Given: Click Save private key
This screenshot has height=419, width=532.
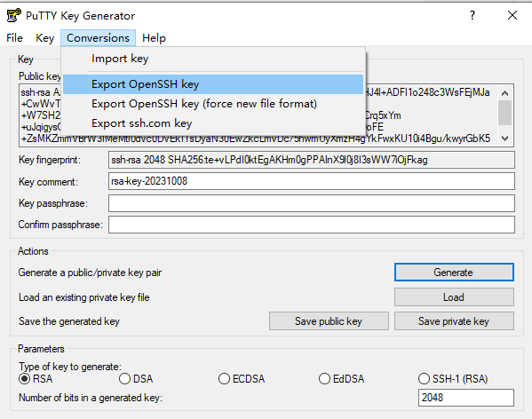Looking at the screenshot, I should [x=454, y=321].
